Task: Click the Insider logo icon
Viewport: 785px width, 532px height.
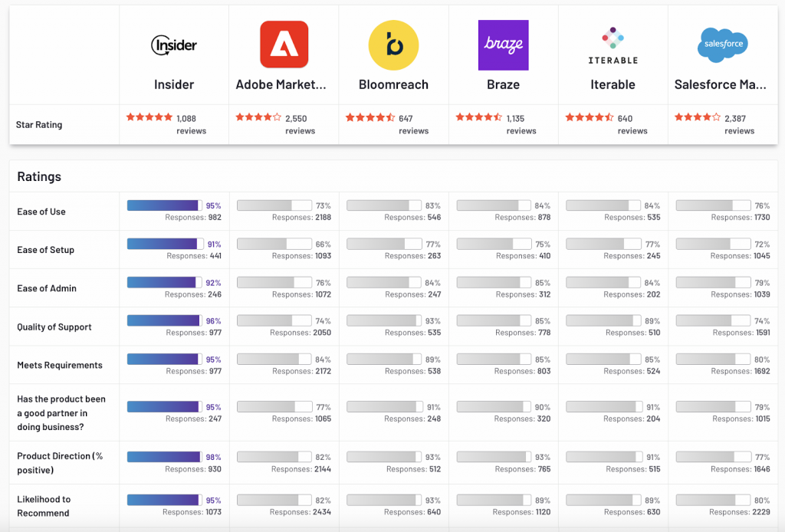Action: (x=174, y=45)
